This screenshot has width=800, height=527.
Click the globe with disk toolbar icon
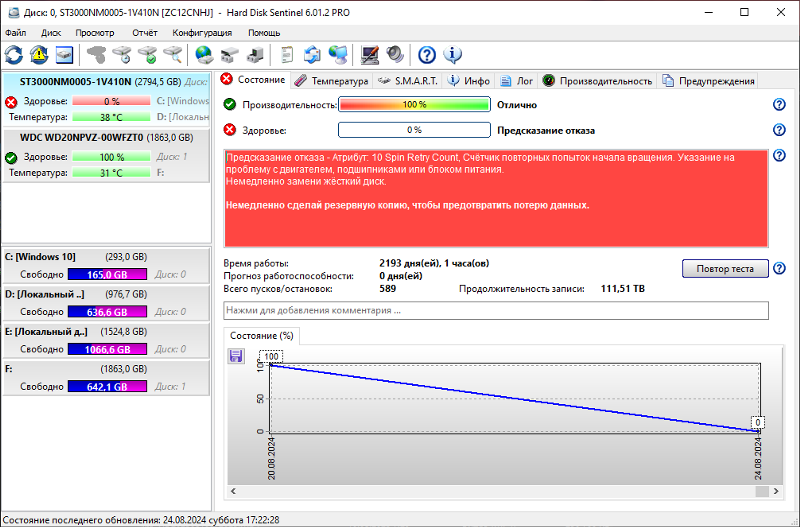coord(204,54)
